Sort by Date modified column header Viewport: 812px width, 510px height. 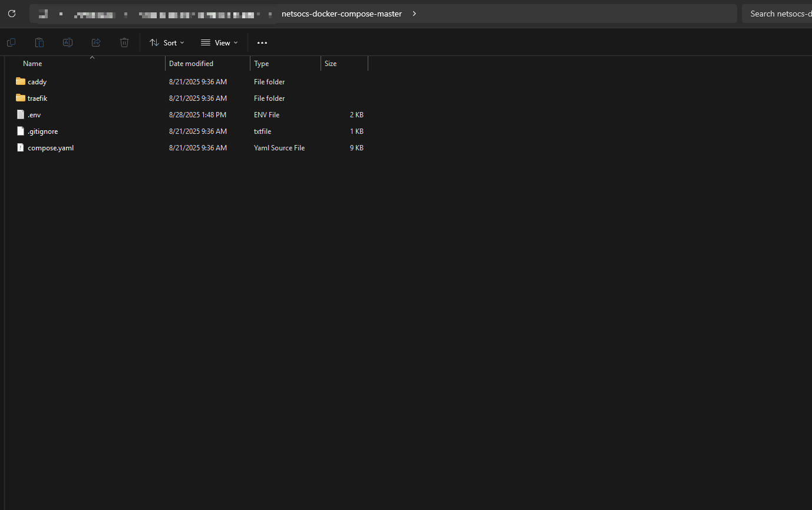[191, 64]
